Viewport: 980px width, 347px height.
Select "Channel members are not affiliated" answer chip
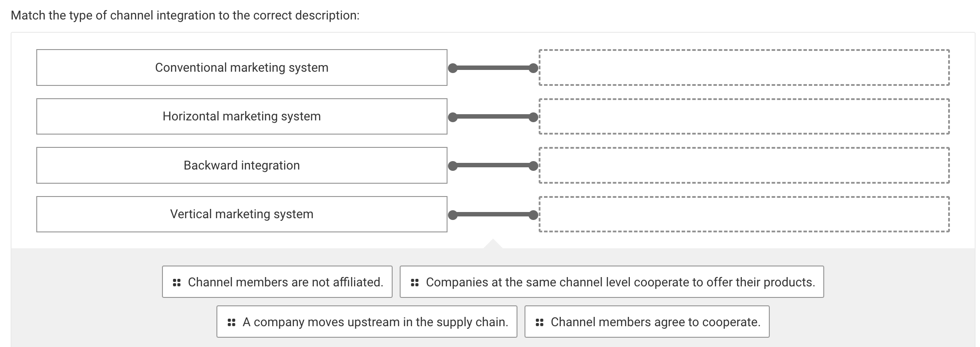277,281
